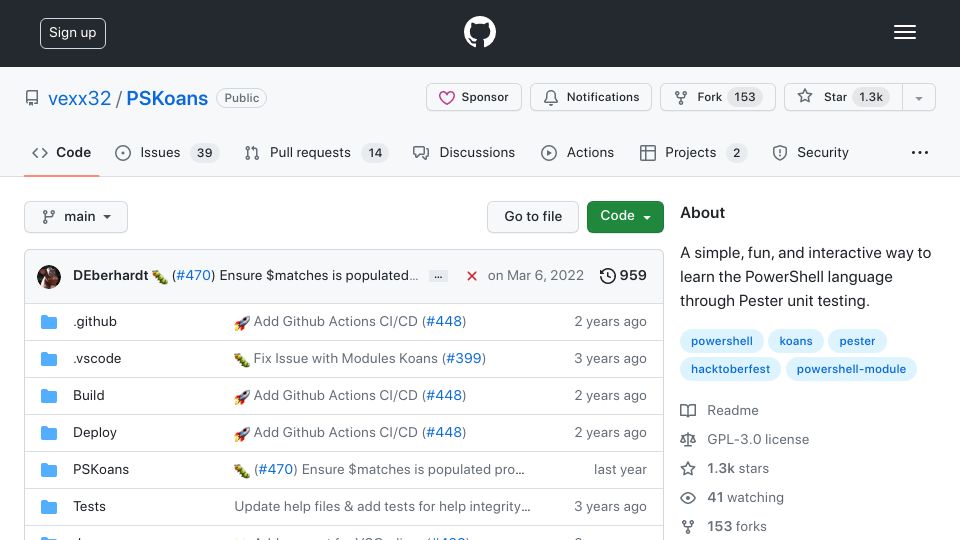Open the .vscode folder

coord(97,358)
